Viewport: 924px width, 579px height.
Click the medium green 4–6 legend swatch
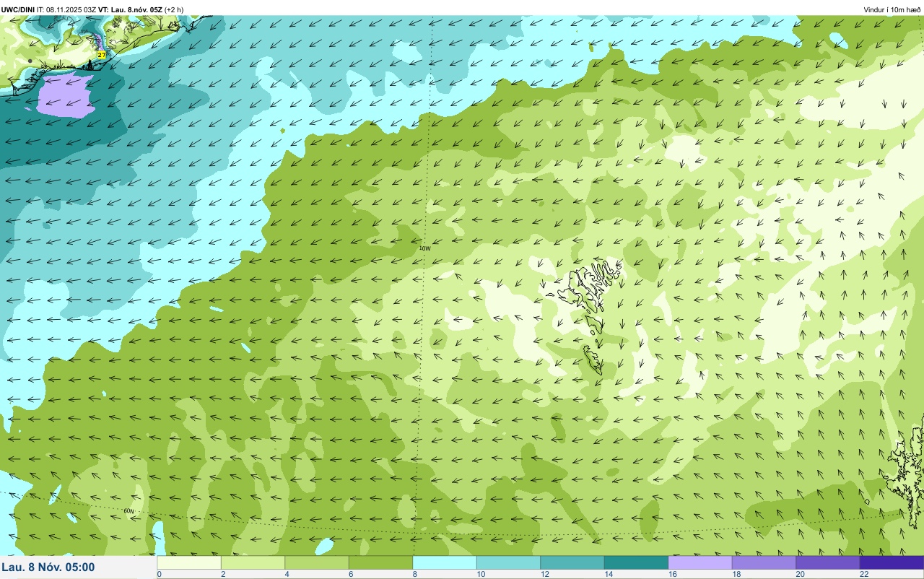coord(317,562)
